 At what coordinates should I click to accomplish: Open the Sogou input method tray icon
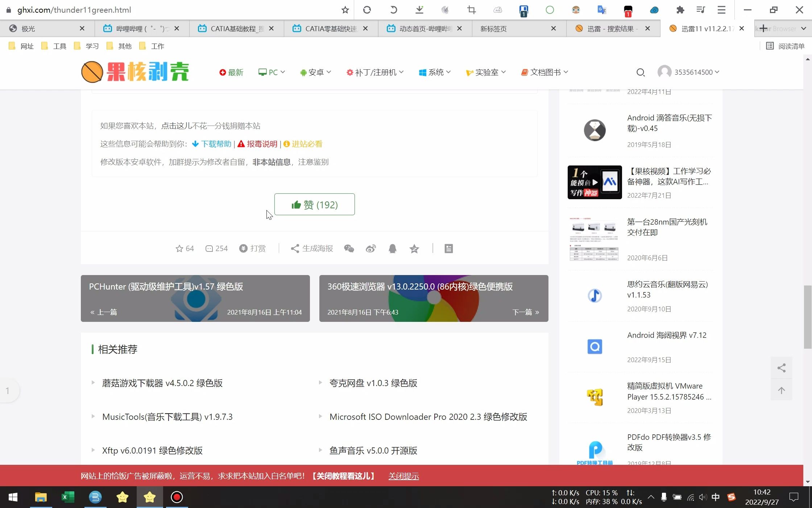(731, 497)
